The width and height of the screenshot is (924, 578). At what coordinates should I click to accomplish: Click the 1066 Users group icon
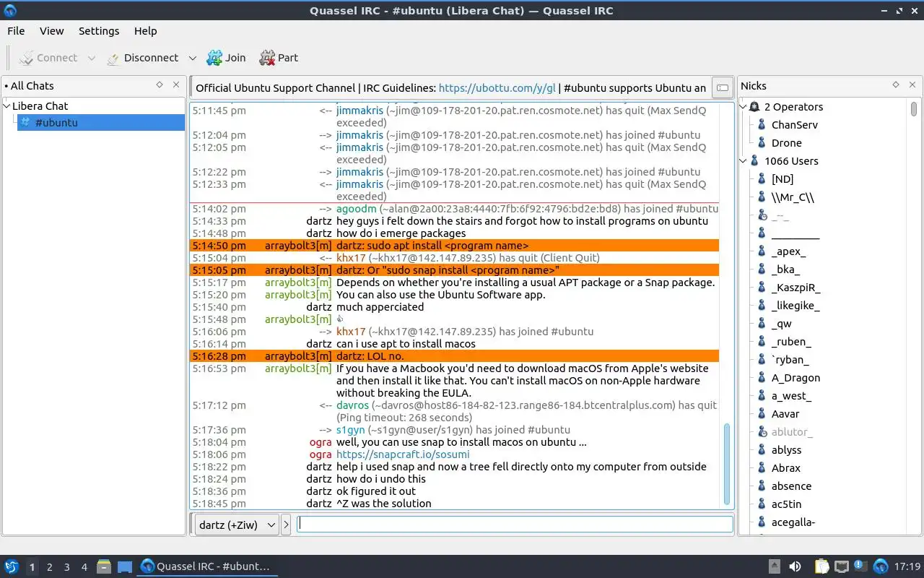click(x=754, y=161)
